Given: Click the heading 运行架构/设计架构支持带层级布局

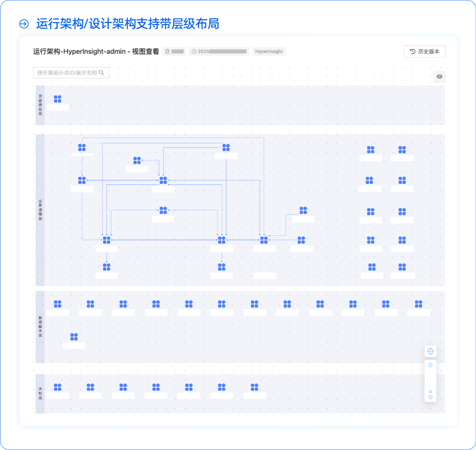Looking at the screenshot, I should coord(127,24).
